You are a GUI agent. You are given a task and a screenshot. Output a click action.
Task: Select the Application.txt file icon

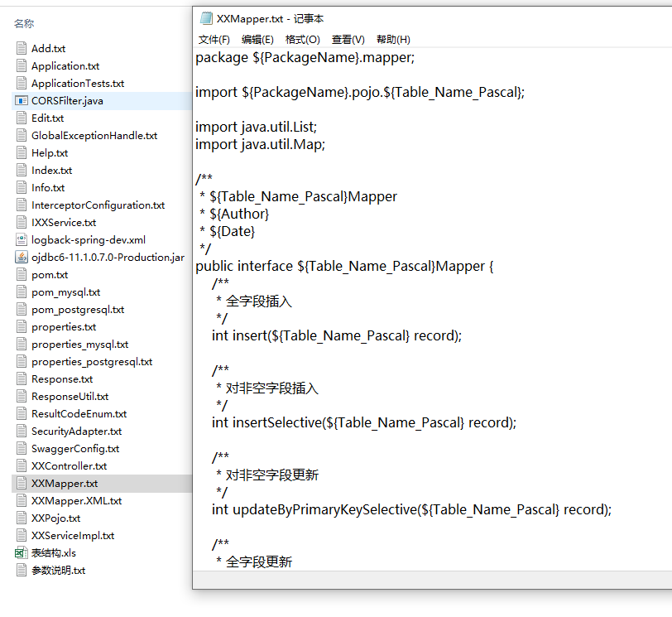pos(22,65)
